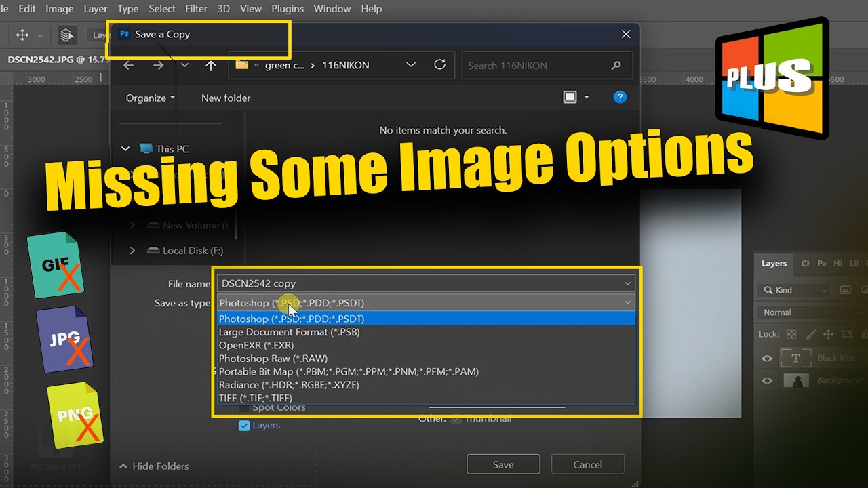
Task: Click the Cancel button
Action: [587, 464]
